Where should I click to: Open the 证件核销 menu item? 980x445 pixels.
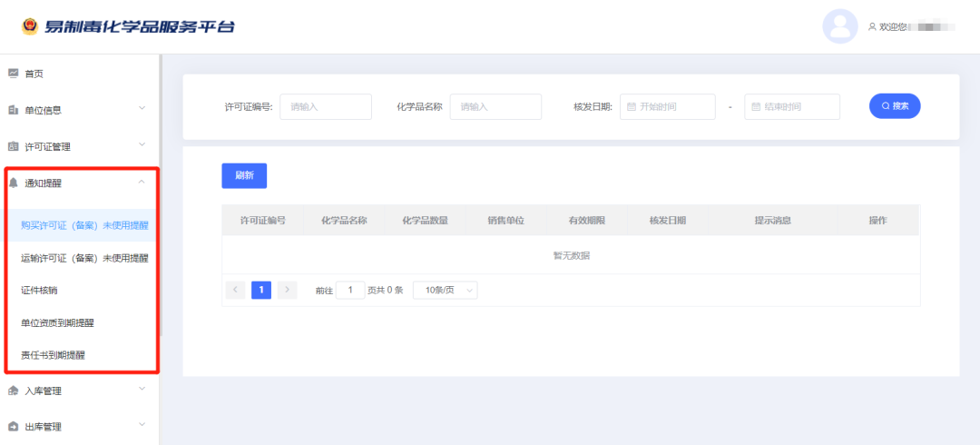(39, 290)
